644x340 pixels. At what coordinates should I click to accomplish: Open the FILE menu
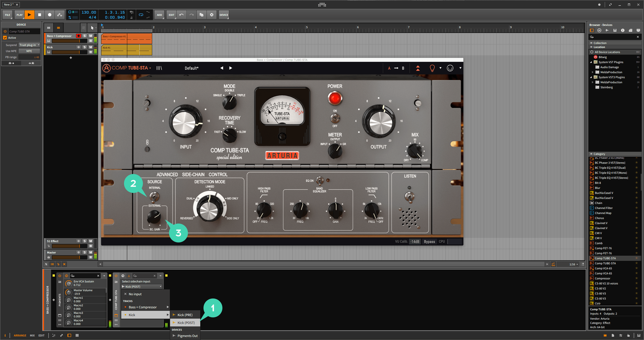pos(7,15)
